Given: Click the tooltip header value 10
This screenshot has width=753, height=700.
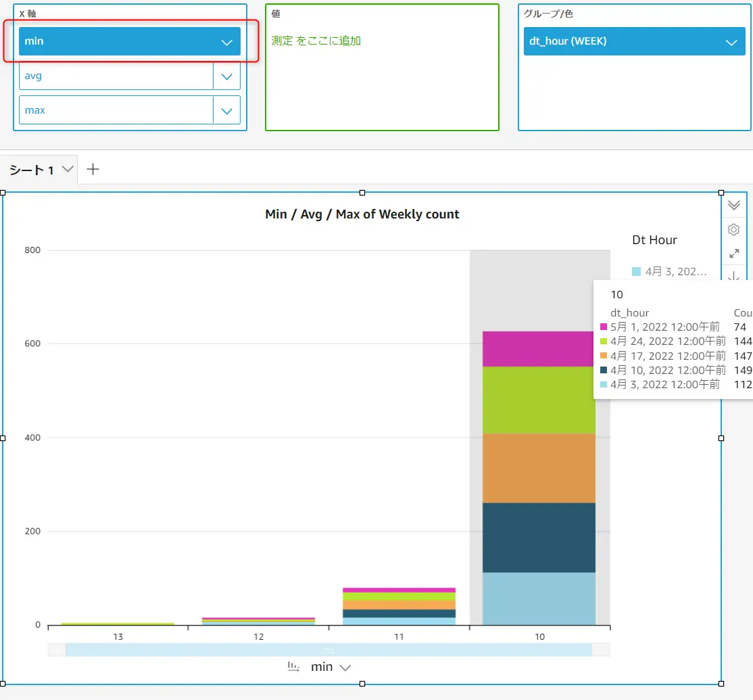Looking at the screenshot, I should coord(616,294).
